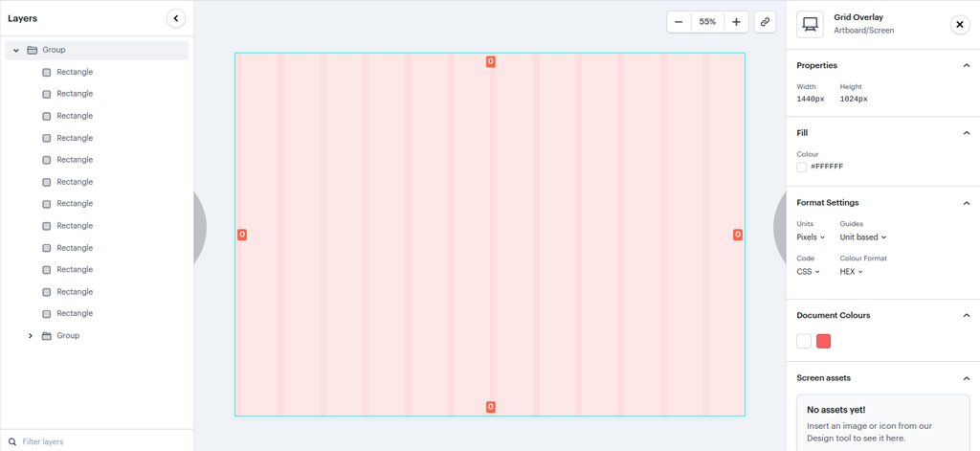Collapse the top Group in the layer tree
Viewport: 980px width, 451px height.
tap(16, 50)
